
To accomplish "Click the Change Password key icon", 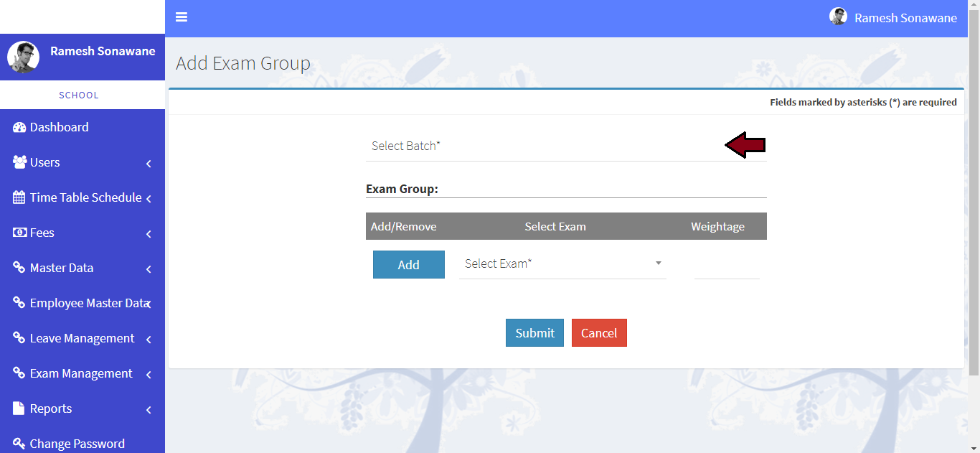I will (19, 444).
